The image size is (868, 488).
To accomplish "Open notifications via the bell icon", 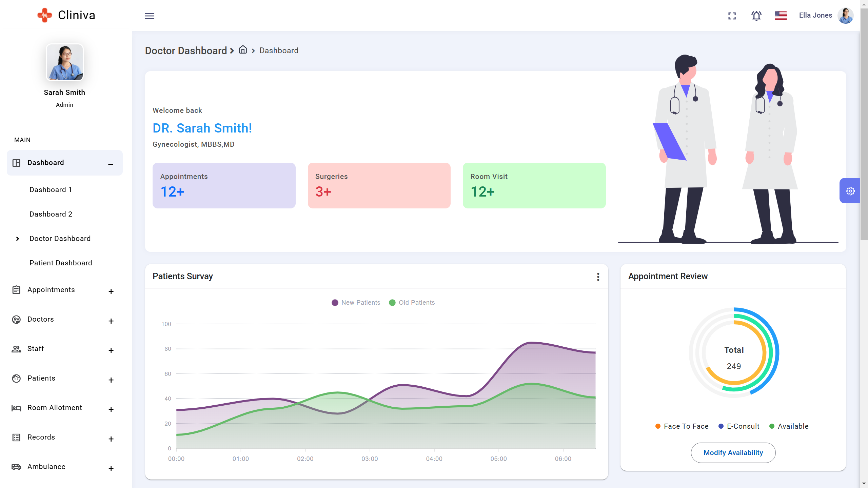I will 756,16.
